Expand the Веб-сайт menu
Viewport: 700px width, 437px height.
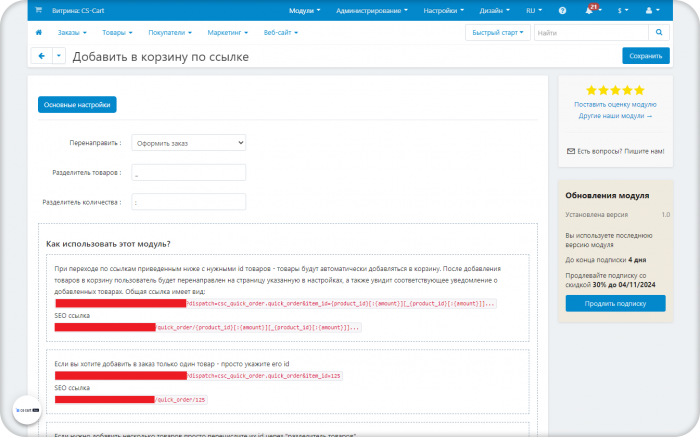tap(281, 33)
